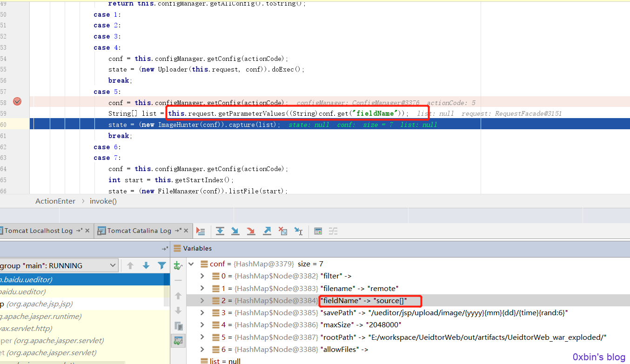
Task: Select the "maxSize" -> "2048000" row
Action: pos(408,325)
